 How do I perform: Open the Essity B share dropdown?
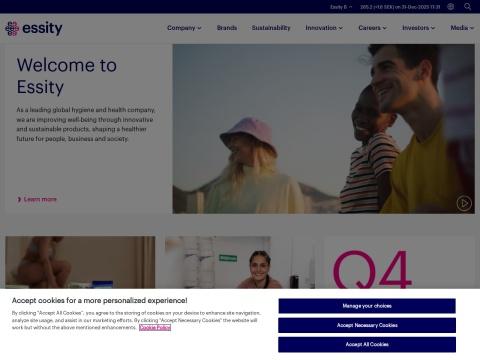(341, 7)
